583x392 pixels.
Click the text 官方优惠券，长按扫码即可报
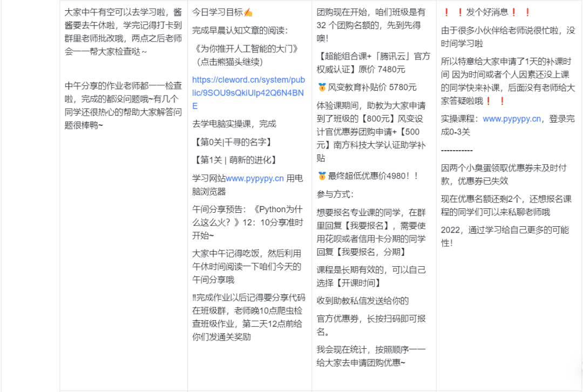point(371,319)
